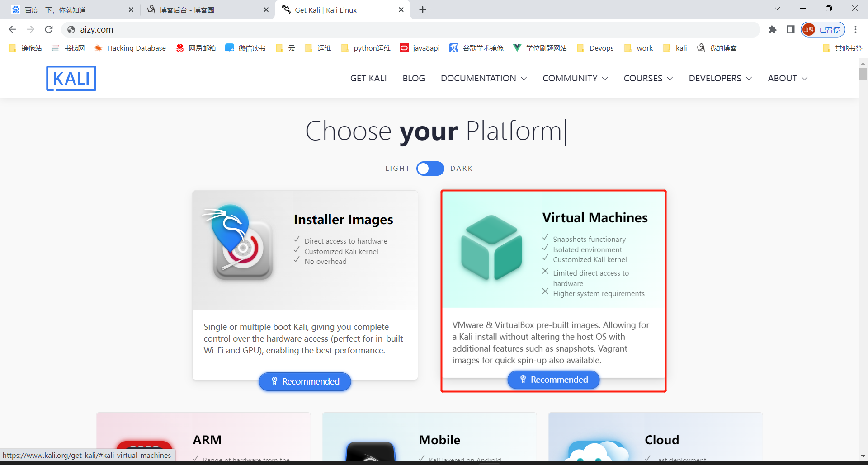Open the tab search dropdown arrow

tap(777, 9)
